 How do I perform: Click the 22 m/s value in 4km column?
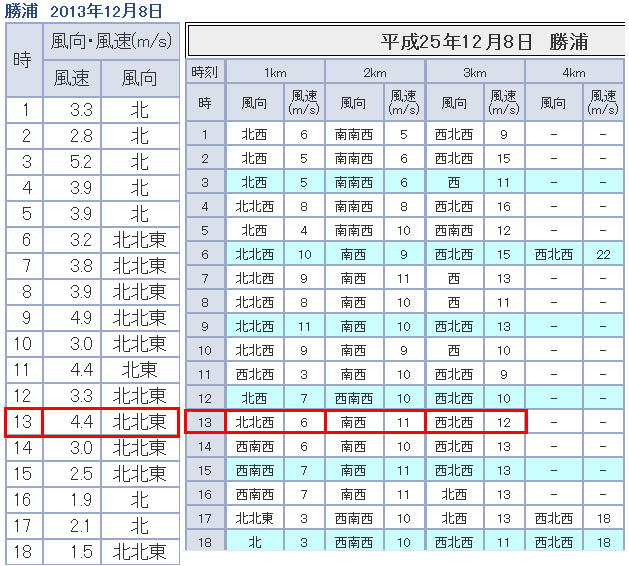[603, 255]
